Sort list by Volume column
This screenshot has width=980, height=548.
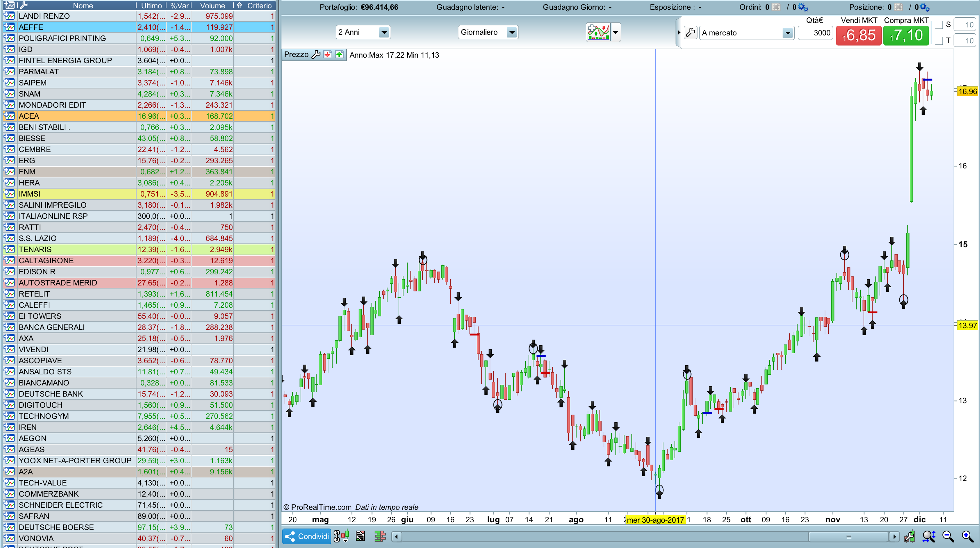(213, 5)
